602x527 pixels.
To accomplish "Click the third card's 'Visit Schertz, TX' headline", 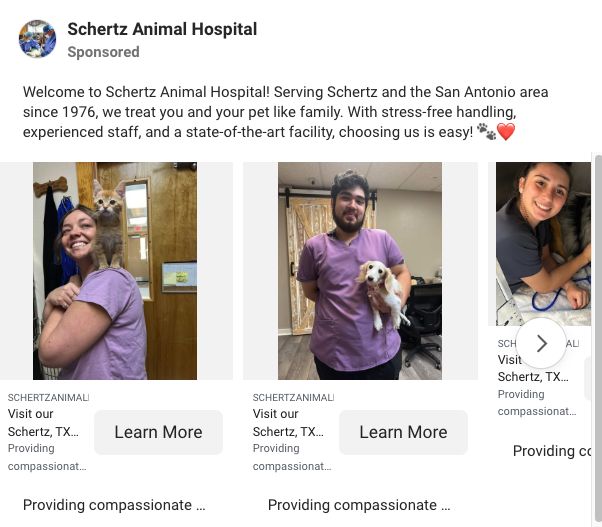I will [520, 368].
